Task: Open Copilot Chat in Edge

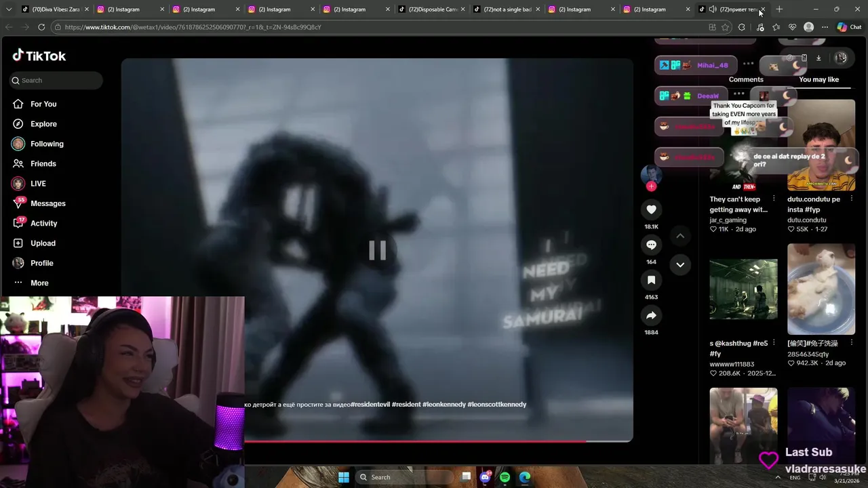Action: pos(849,27)
